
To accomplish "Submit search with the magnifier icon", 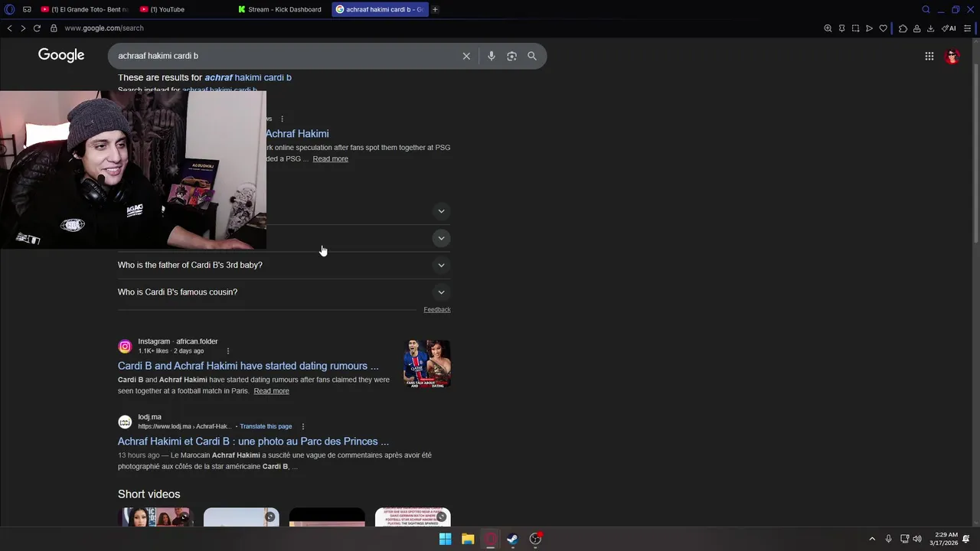I will click(x=532, y=56).
